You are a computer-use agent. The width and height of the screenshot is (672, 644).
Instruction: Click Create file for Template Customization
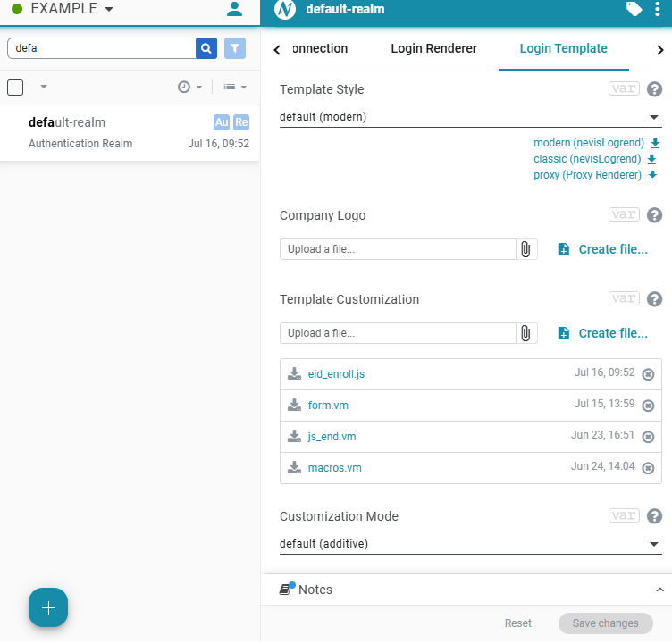(x=603, y=333)
